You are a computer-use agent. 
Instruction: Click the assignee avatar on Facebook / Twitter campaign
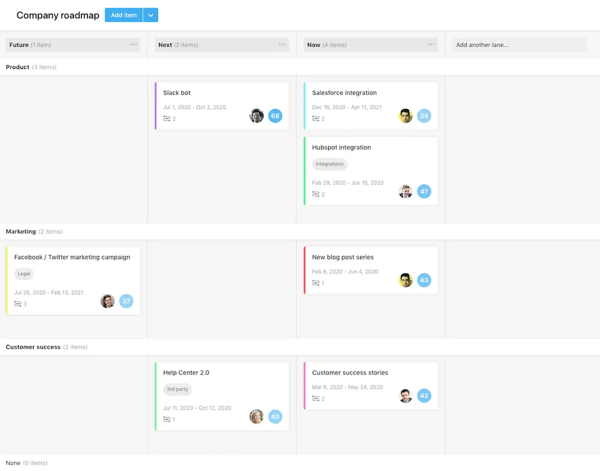(108, 301)
